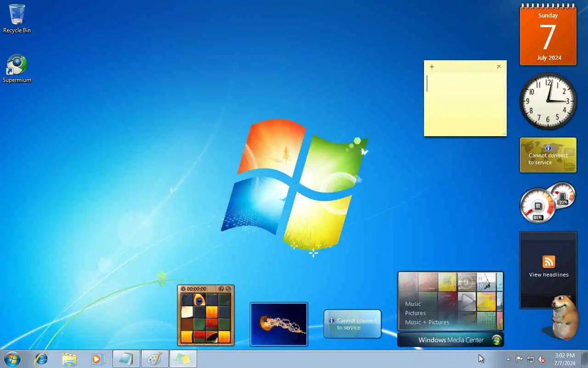Open the Recycle Bin desktop icon

(x=17, y=19)
